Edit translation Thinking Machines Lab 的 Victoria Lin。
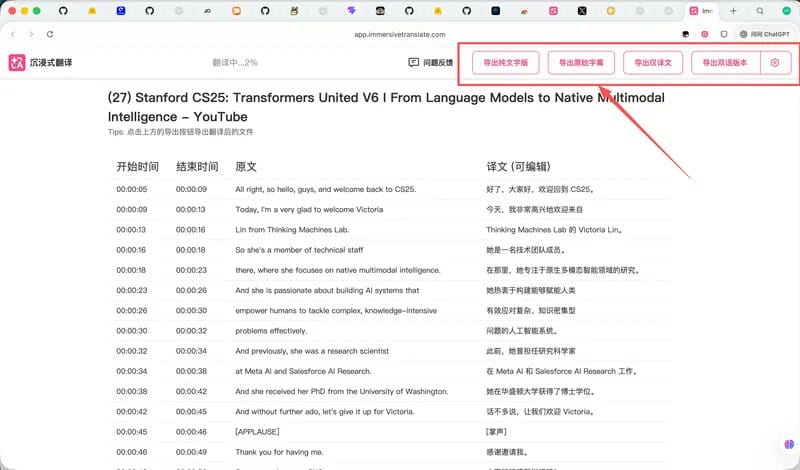Screen dimensions: 800x470 pos(554,230)
